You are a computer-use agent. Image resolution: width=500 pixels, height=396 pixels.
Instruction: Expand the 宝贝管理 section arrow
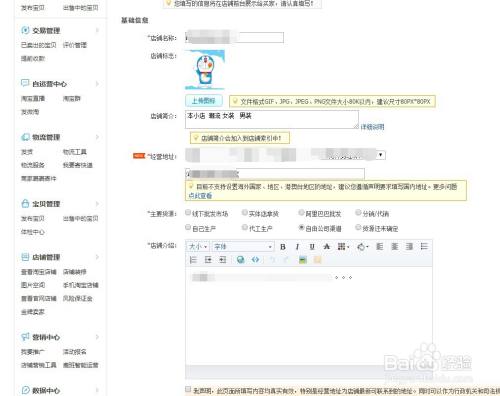click(x=97, y=204)
